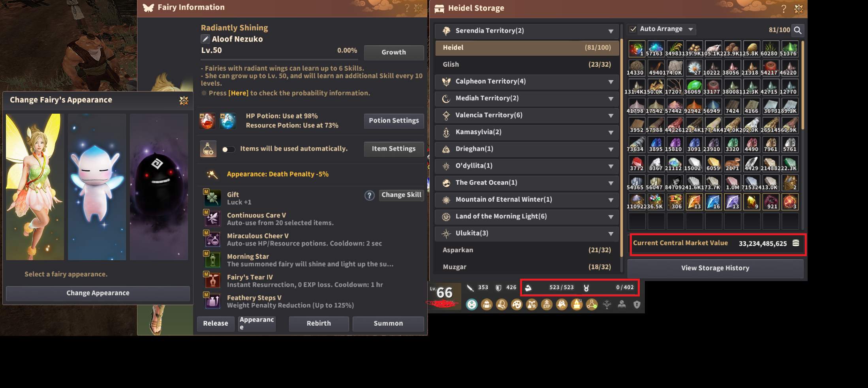
Task: Click the HP potion icon
Action: click(x=207, y=121)
